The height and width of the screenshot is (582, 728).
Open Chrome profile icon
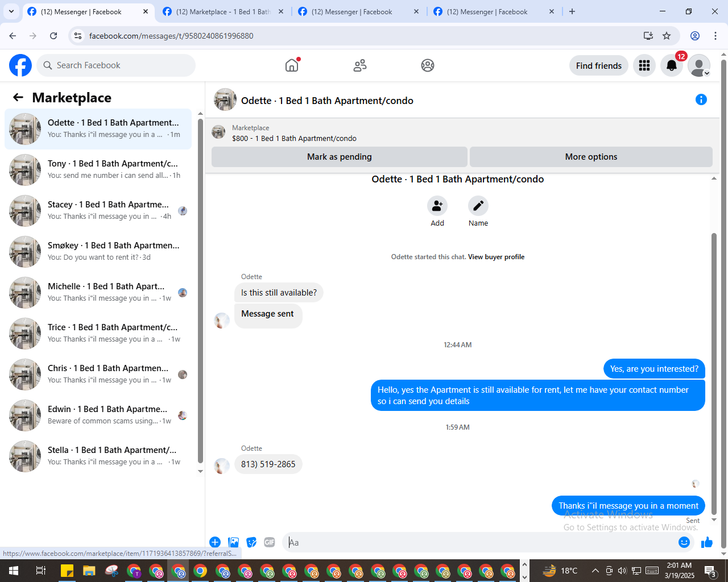(x=695, y=36)
